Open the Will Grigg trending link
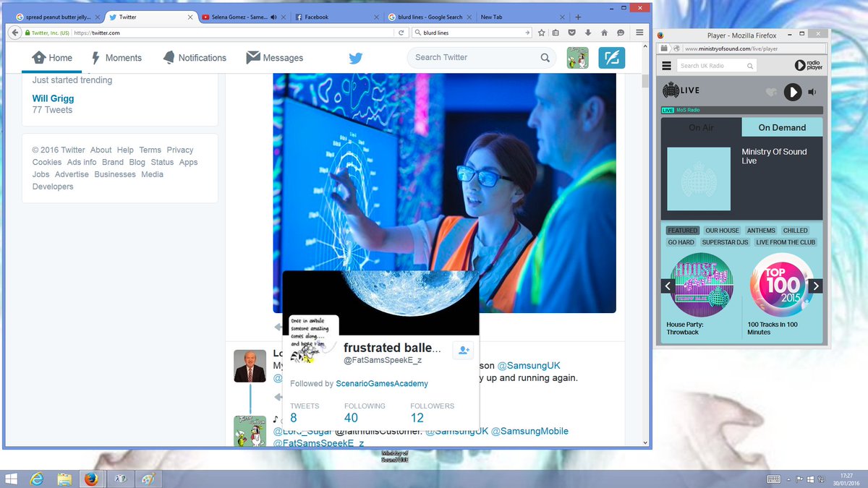 tap(53, 98)
